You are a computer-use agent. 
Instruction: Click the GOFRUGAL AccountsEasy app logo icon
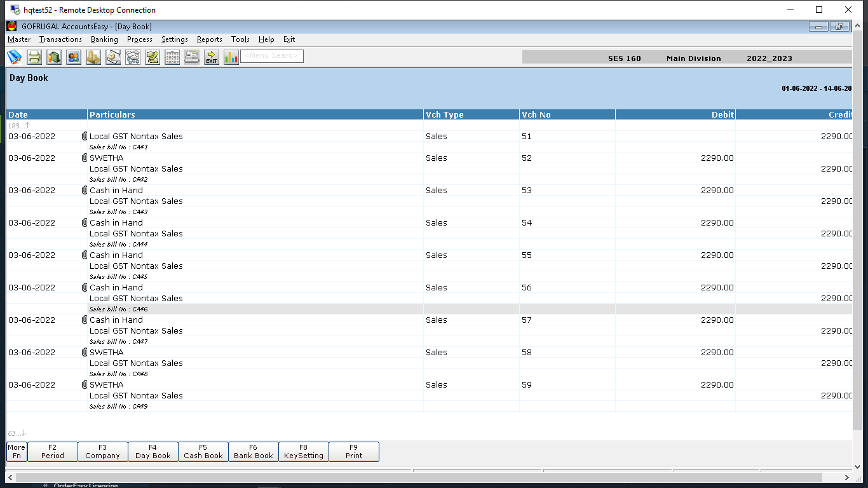coord(11,27)
